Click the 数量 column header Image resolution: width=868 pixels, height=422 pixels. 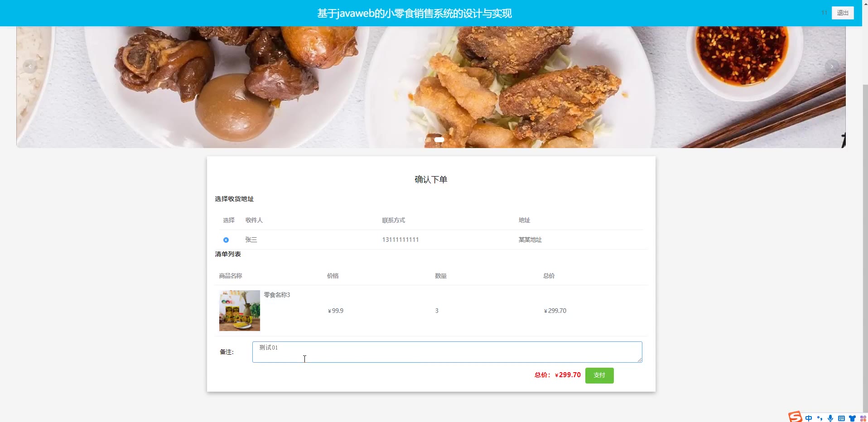pyautogui.click(x=441, y=276)
